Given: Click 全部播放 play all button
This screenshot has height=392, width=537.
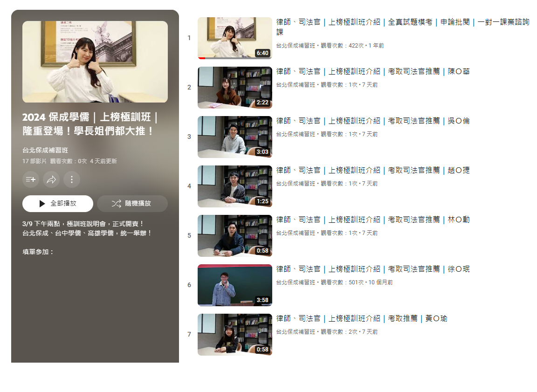Looking at the screenshot, I should (57, 204).
